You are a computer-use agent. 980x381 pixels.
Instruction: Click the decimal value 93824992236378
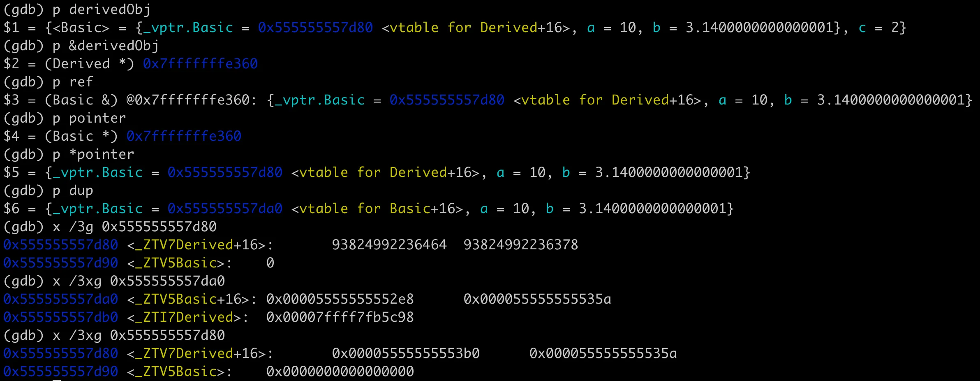520,245
